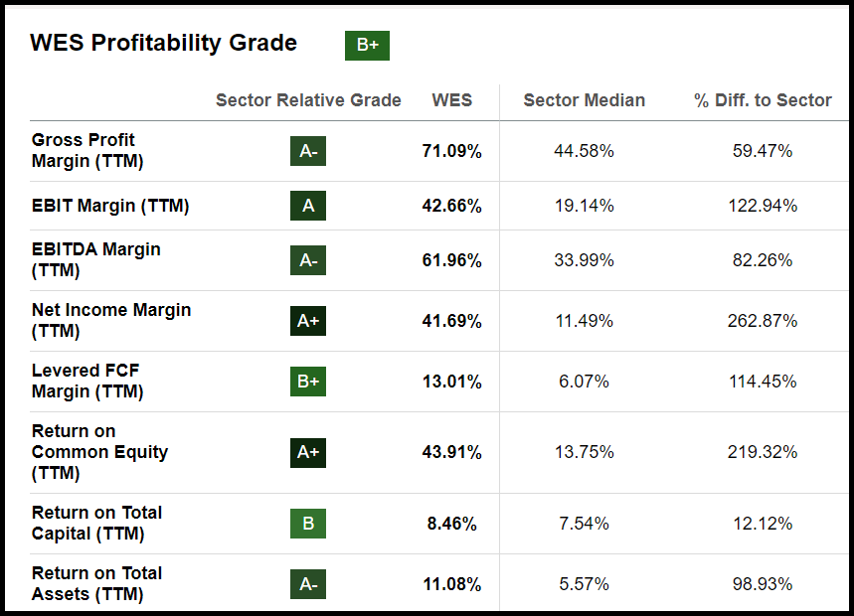Viewport: 854px width, 616px height.
Task: Click the A- badge for Return on Total Assets
Action: click(308, 584)
